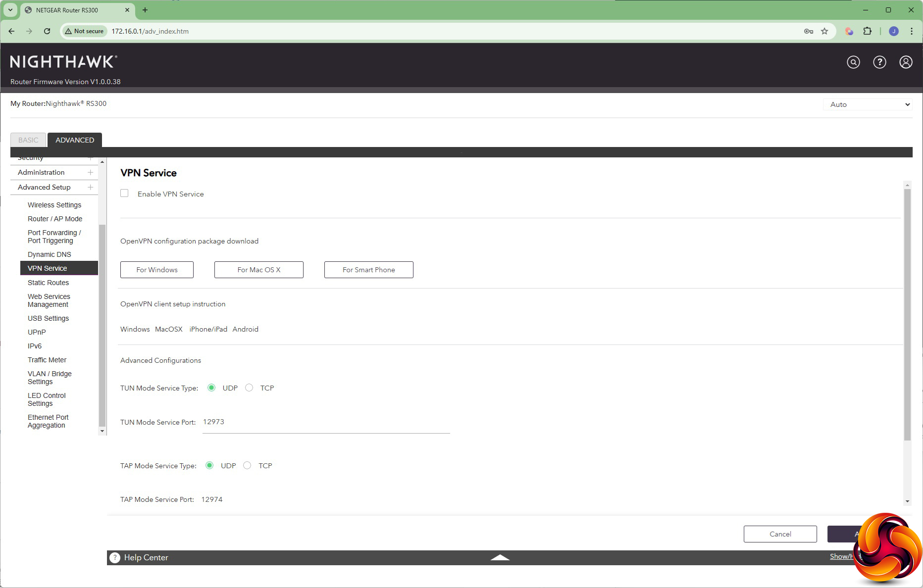Open the saved passwords key icon

point(809,31)
